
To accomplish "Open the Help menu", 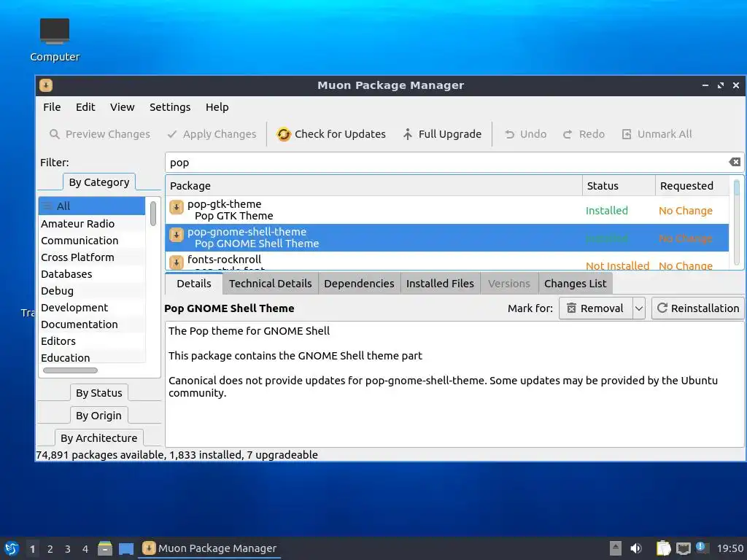I will point(217,107).
